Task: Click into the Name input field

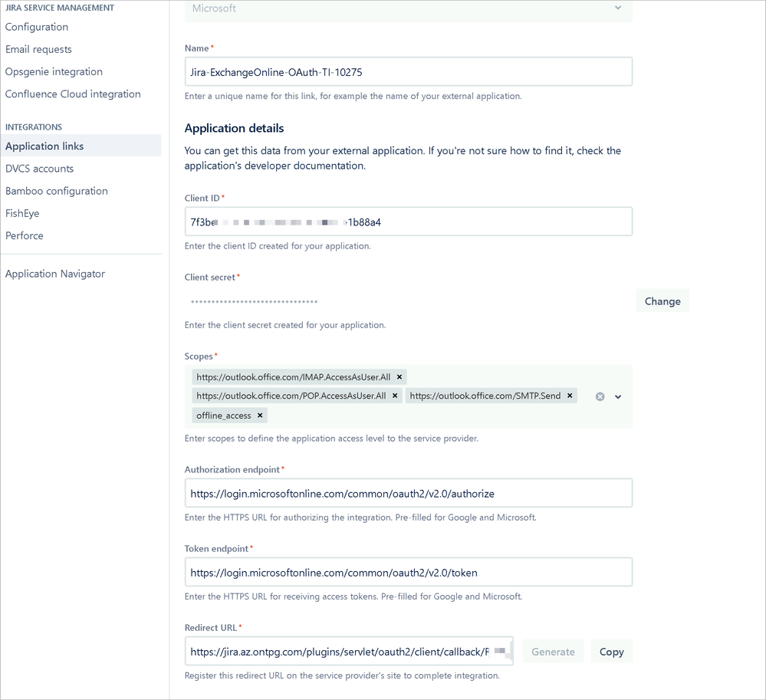Action: (x=409, y=72)
